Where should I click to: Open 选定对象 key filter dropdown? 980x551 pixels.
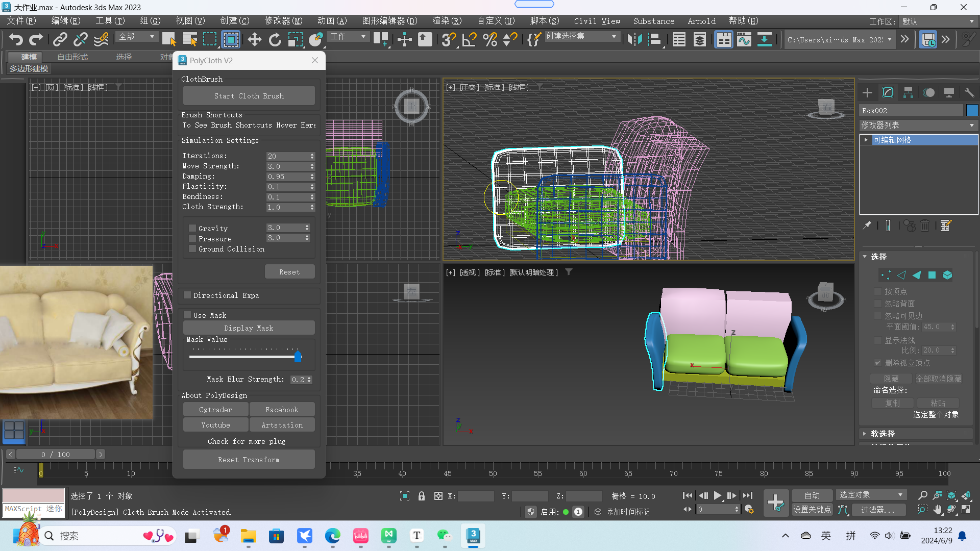point(871,495)
